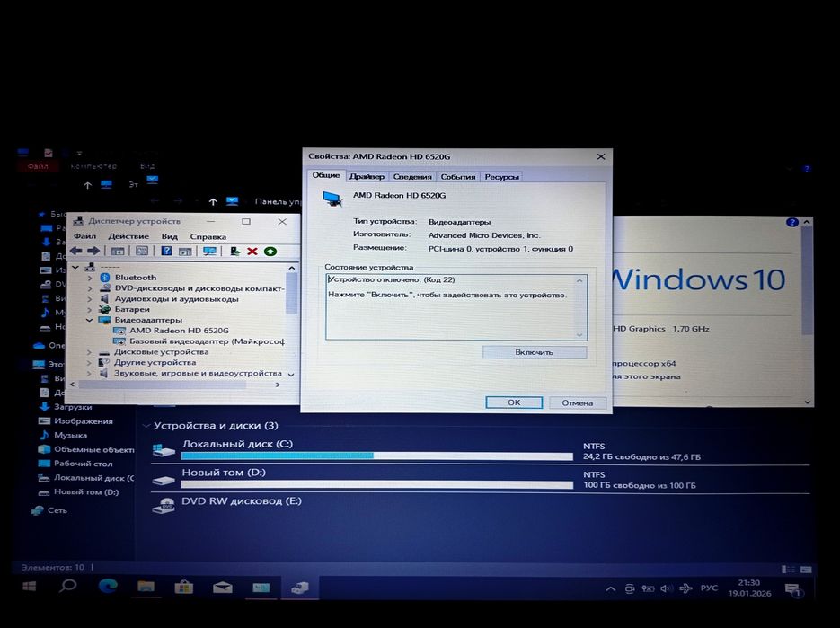Open Файл menu in Device Manager
Viewport: 840px width, 628px height.
point(84,236)
